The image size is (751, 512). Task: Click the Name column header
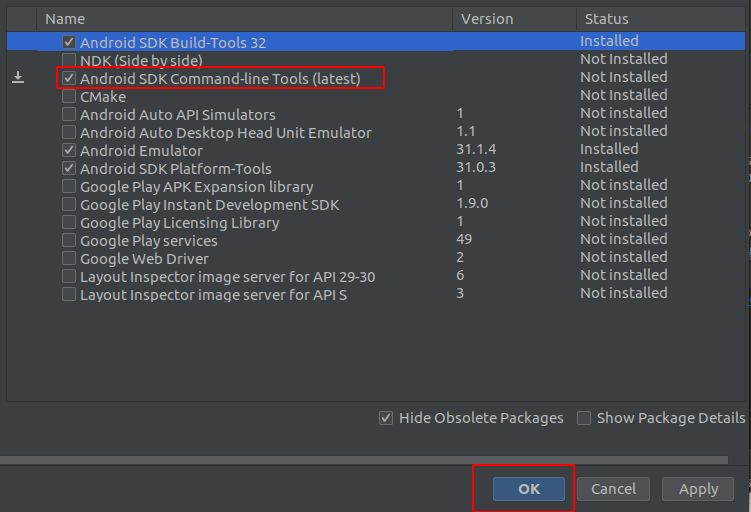coord(244,19)
